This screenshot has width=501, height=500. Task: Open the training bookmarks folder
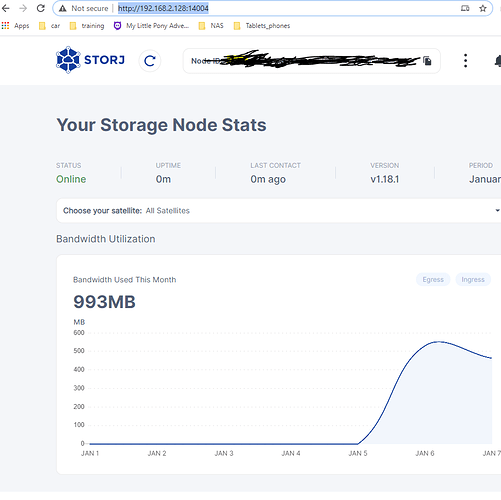87,26
